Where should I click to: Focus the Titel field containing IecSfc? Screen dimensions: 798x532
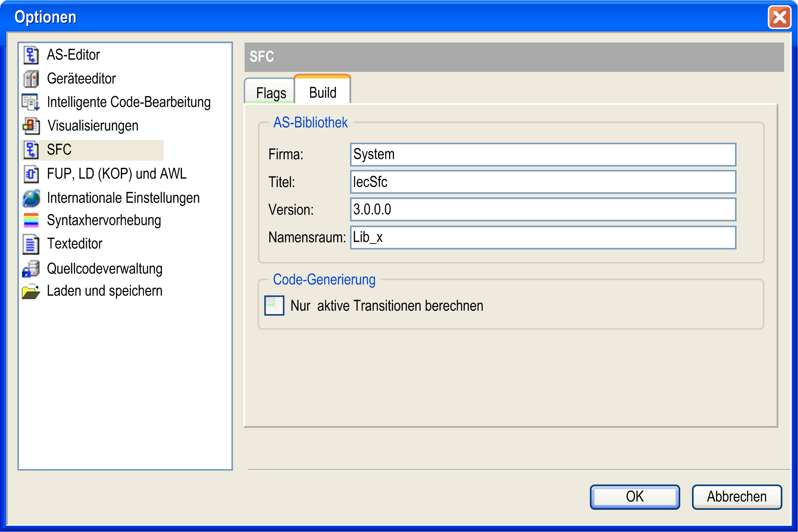[543, 182]
